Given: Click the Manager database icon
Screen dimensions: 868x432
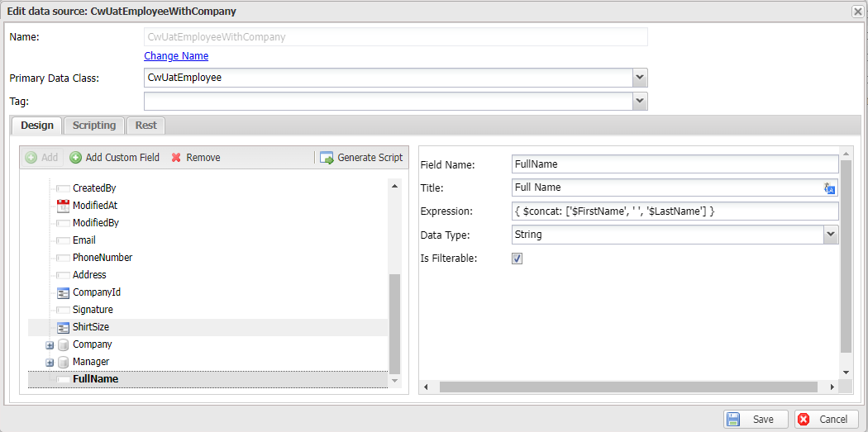Looking at the screenshot, I should pos(63,362).
